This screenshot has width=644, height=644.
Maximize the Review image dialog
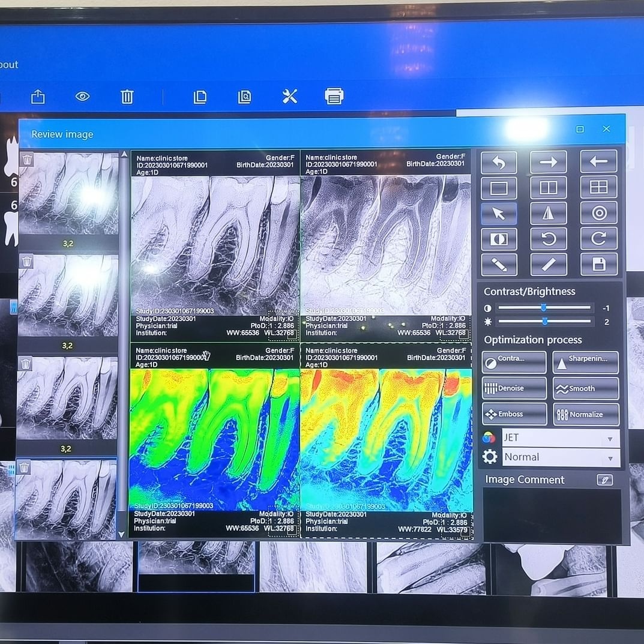point(580,130)
